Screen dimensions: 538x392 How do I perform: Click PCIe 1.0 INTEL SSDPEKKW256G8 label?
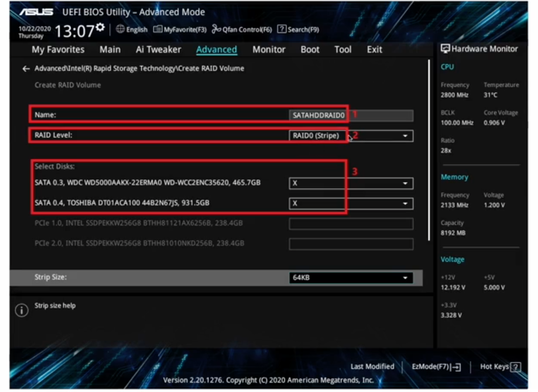138,223
